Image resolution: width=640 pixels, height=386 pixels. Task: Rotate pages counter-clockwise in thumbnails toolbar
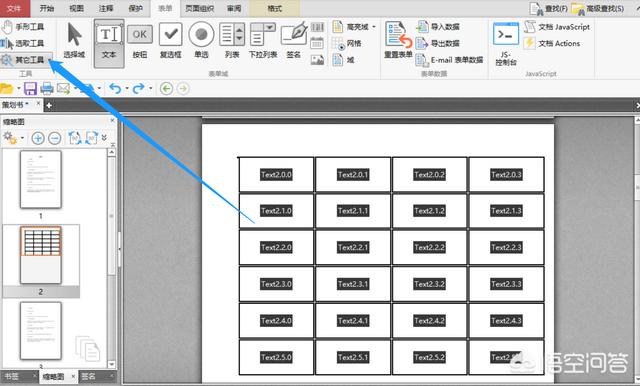tap(75, 138)
